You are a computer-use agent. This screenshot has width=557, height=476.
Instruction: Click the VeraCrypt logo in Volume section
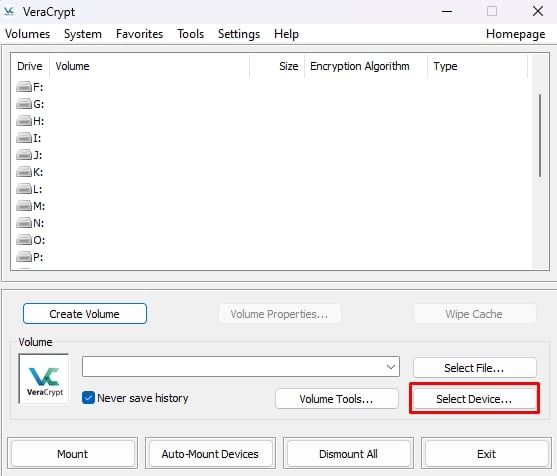pos(44,379)
